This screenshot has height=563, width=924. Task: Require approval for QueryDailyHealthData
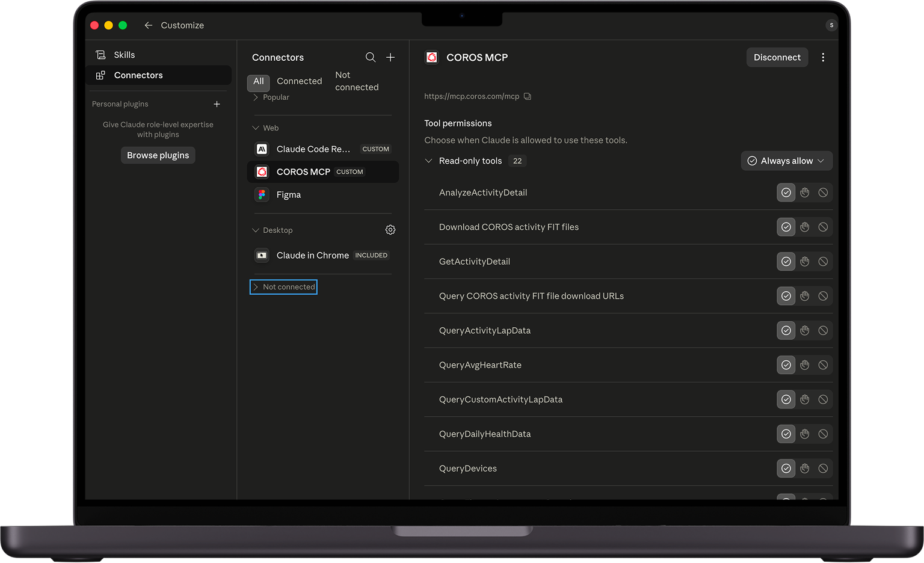point(805,434)
